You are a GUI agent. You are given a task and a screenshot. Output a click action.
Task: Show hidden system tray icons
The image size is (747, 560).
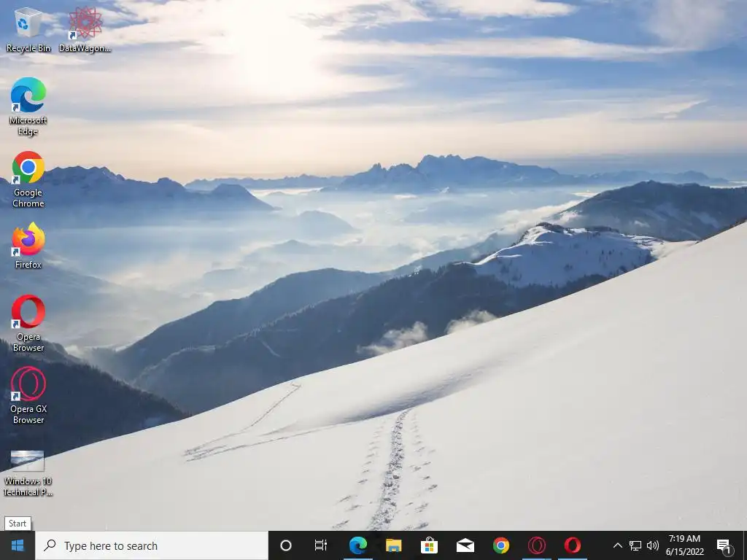(617, 545)
